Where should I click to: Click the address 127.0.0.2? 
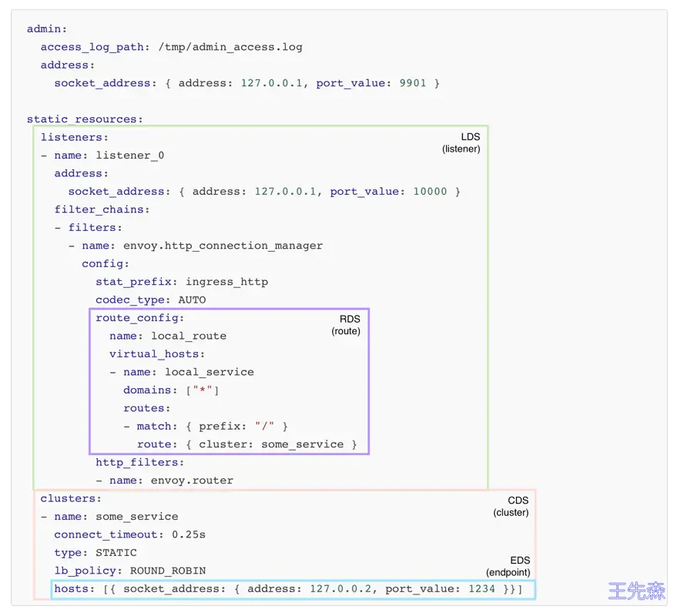tap(341, 589)
